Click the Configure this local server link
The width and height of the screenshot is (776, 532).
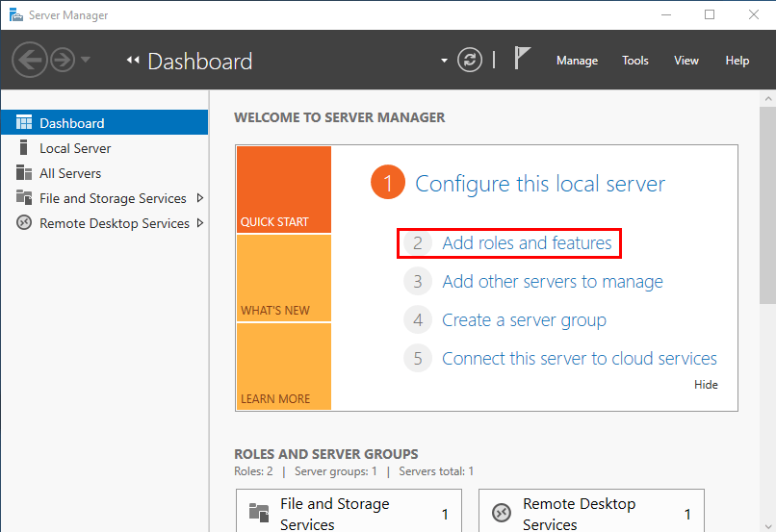coord(540,184)
